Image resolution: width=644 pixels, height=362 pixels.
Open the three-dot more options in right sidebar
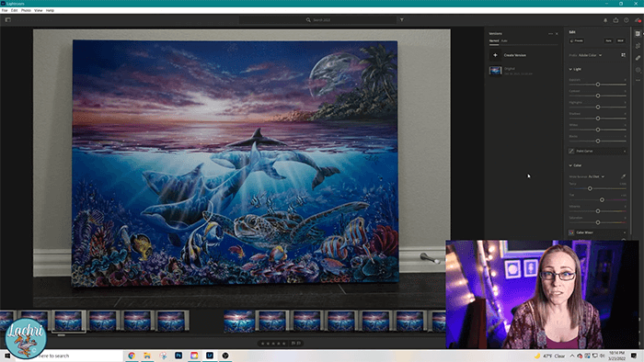[x=638, y=80]
